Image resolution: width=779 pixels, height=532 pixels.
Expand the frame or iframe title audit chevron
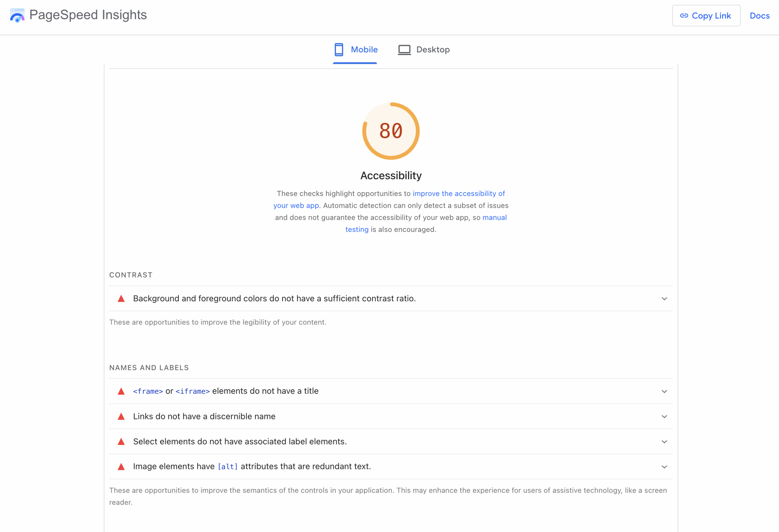pos(664,391)
